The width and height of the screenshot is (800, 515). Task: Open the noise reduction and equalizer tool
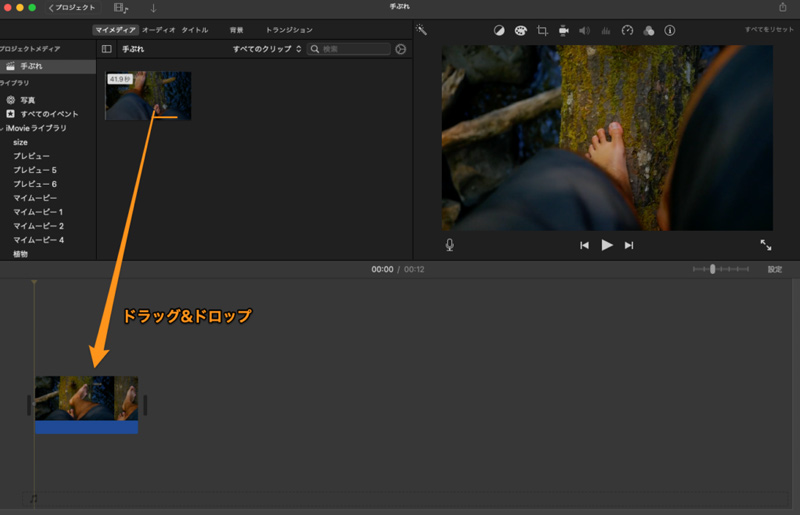click(x=606, y=31)
